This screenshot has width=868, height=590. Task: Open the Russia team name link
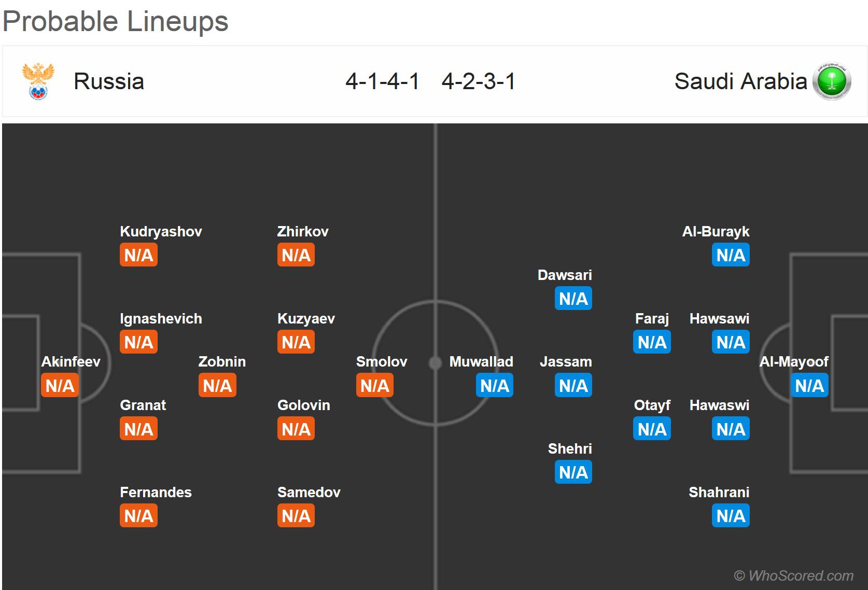point(109,81)
